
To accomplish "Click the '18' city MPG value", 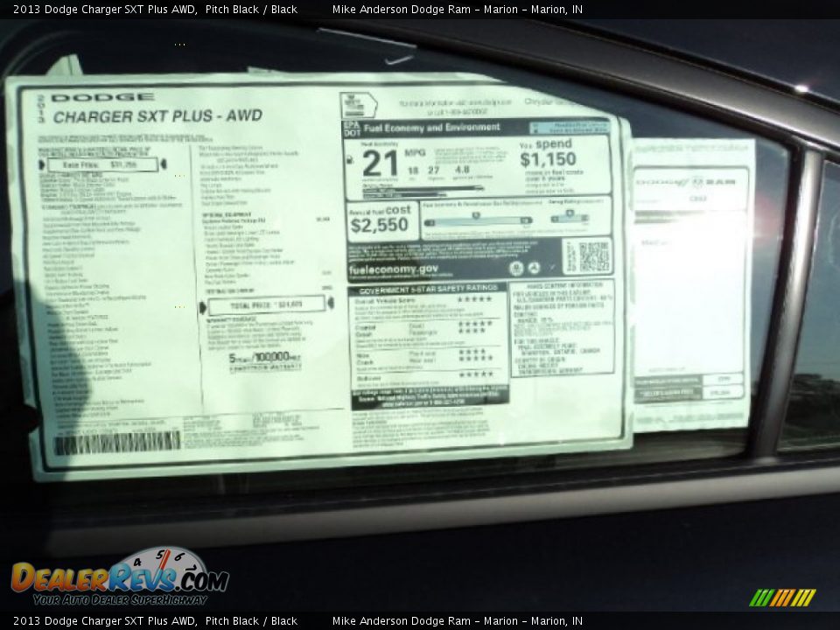I will 412,171.
